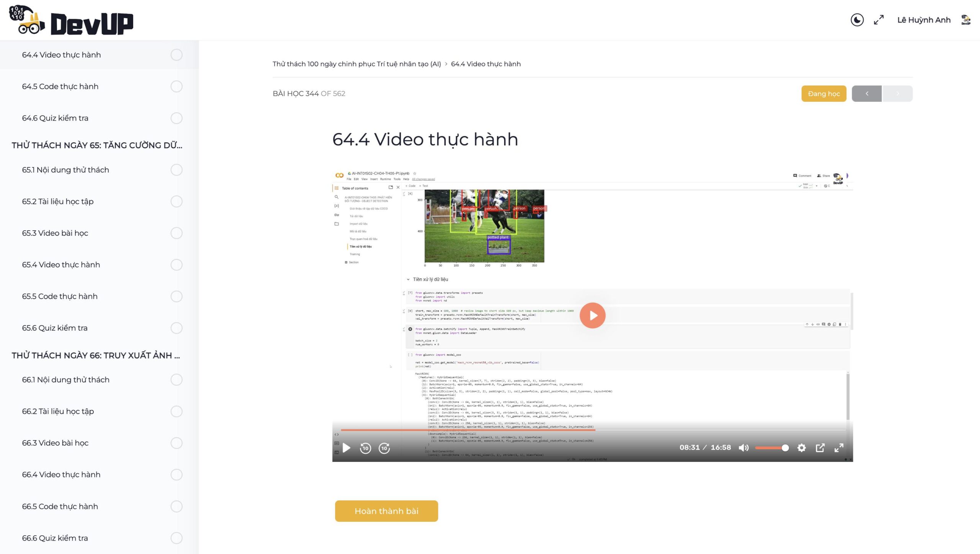Skip forward 10 seconds in video
Screen dimensions: 980x554
click(384, 448)
